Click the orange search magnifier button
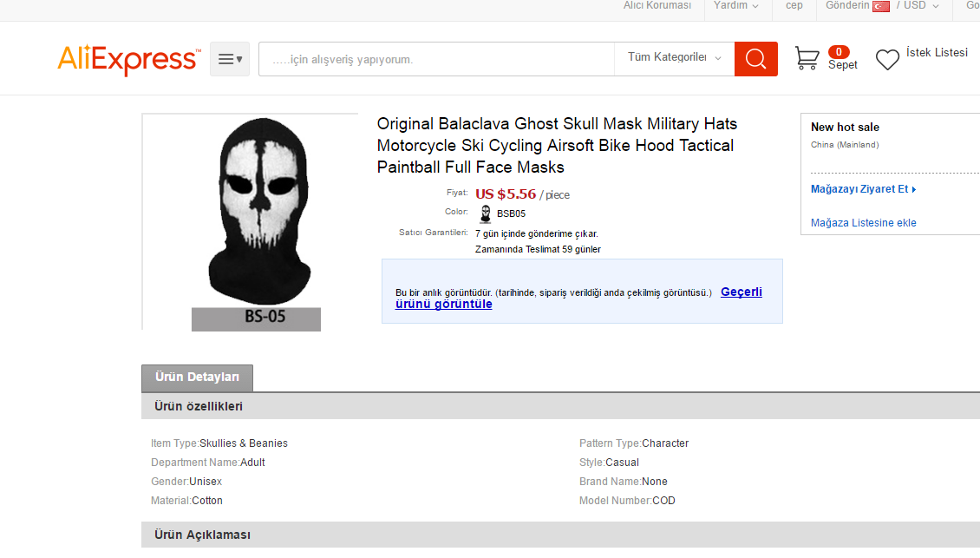980x558 pixels. (x=755, y=59)
